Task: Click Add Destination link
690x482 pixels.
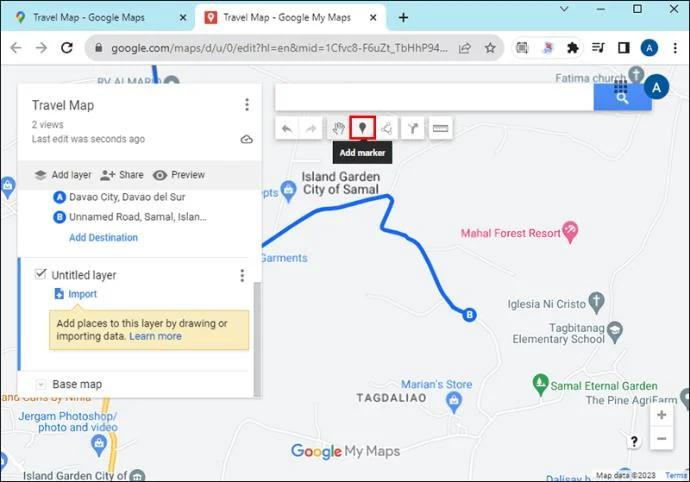Action: coord(103,237)
